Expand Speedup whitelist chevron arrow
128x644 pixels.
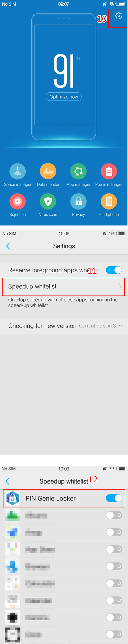120,286
